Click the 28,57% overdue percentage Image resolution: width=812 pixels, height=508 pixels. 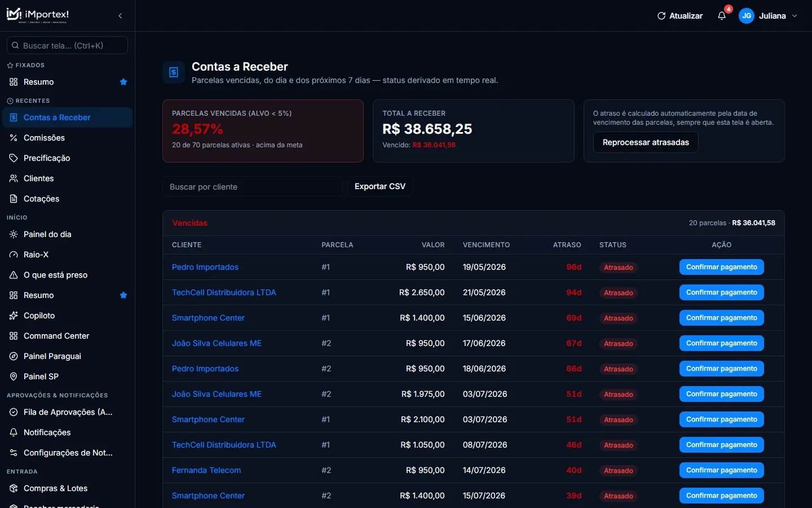(197, 129)
